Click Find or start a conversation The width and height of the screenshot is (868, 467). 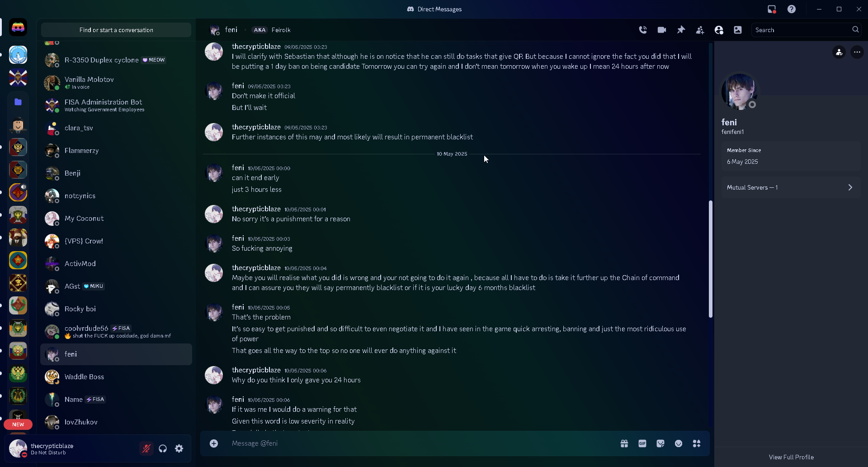[x=116, y=30]
